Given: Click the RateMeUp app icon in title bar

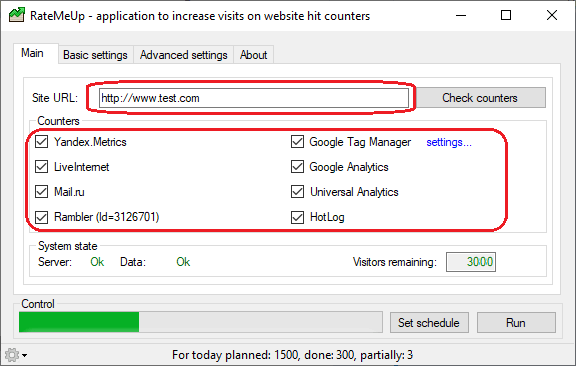Looking at the screenshot, I should pyautogui.click(x=17, y=15).
